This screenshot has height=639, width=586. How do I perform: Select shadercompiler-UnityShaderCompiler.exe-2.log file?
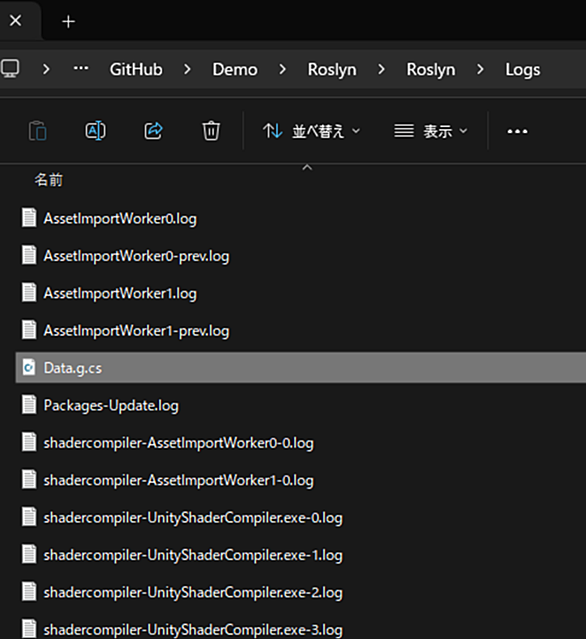[301, 593]
